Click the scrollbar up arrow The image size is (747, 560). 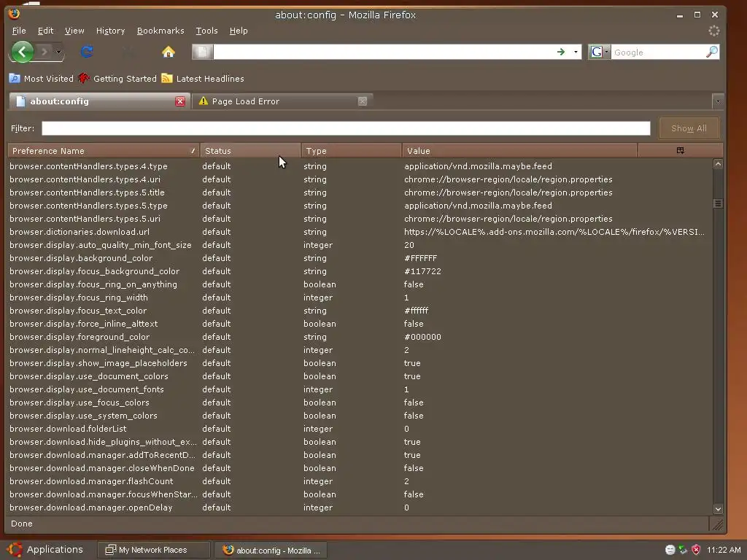[x=718, y=164]
